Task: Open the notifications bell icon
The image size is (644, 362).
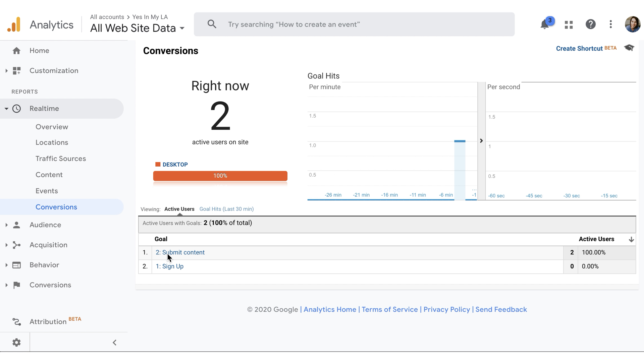Action: tap(544, 24)
